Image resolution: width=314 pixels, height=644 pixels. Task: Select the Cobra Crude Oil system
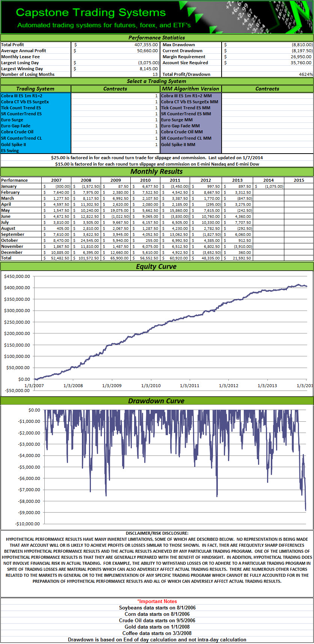(17, 132)
